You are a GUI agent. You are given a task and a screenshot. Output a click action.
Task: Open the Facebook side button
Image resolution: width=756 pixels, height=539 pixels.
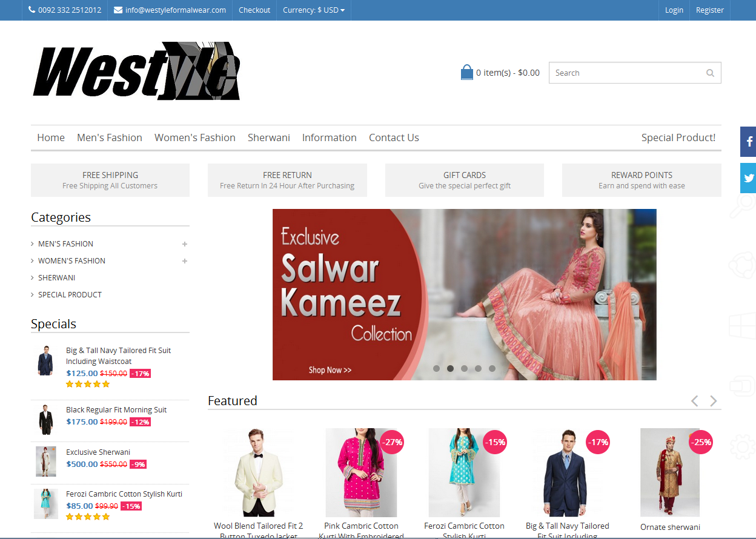(748, 142)
